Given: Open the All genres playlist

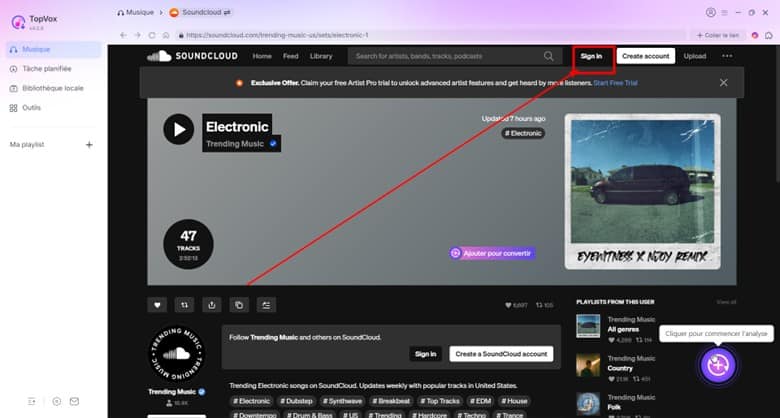Looking at the screenshot, I should point(623,329).
